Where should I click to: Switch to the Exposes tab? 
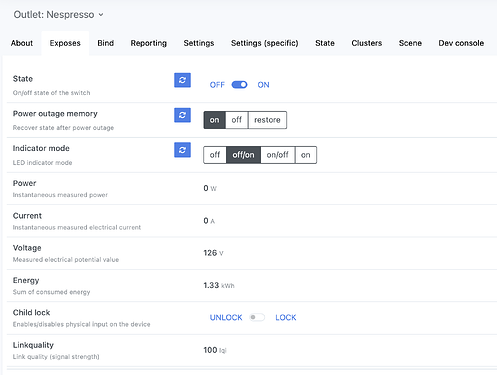65,43
